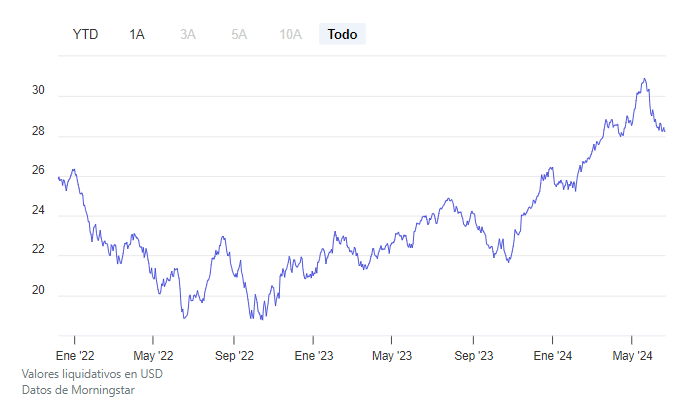
Task: Click "Valores liquidativos en USD" caption
Action: [91, 374]
